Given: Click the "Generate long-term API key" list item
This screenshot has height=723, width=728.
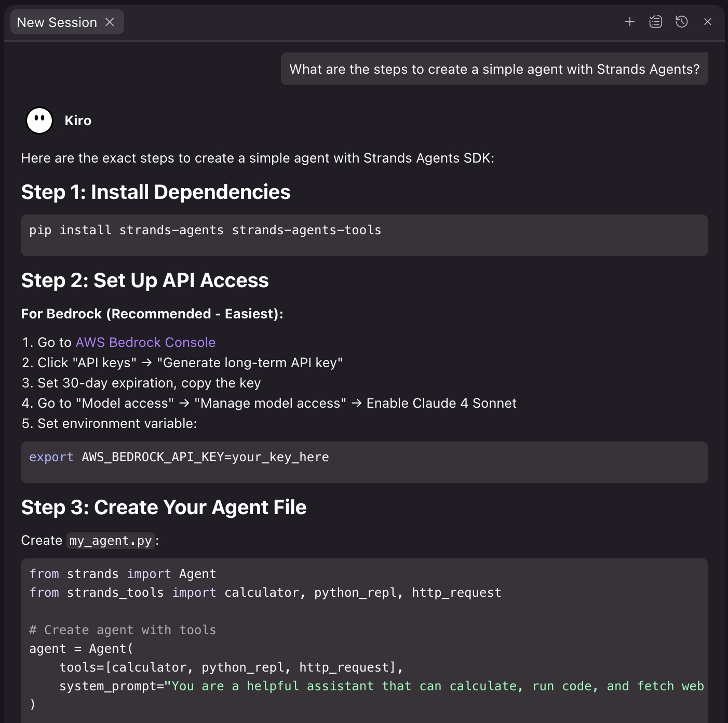Looking at the screenshot, I should coord(182,363).
